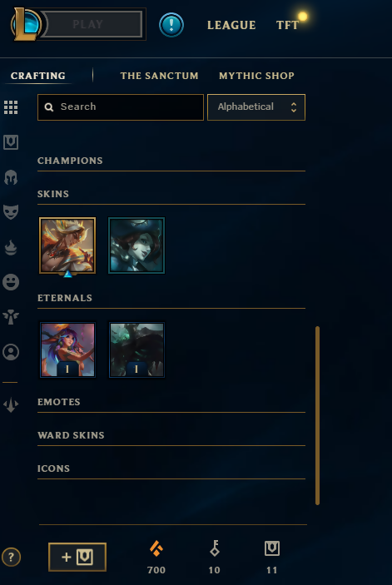Open the help question mark icon

point(11,557)
